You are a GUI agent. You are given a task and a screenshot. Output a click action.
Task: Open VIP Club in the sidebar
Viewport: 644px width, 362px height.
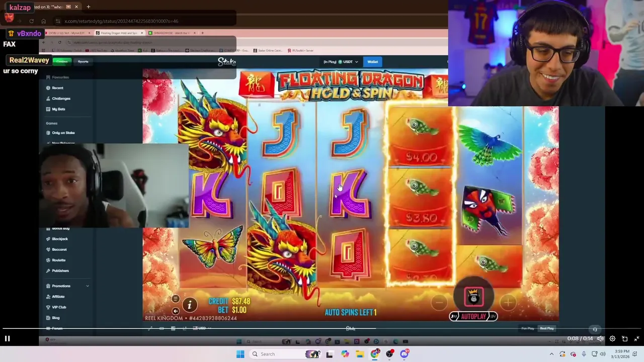(59, 307)
